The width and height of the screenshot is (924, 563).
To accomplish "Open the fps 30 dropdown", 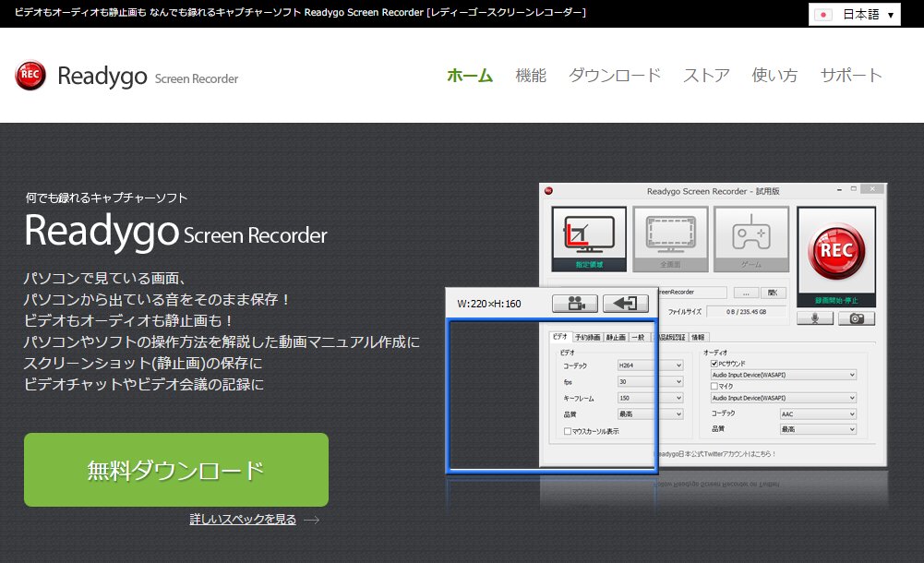I will (x=650, y=381).
